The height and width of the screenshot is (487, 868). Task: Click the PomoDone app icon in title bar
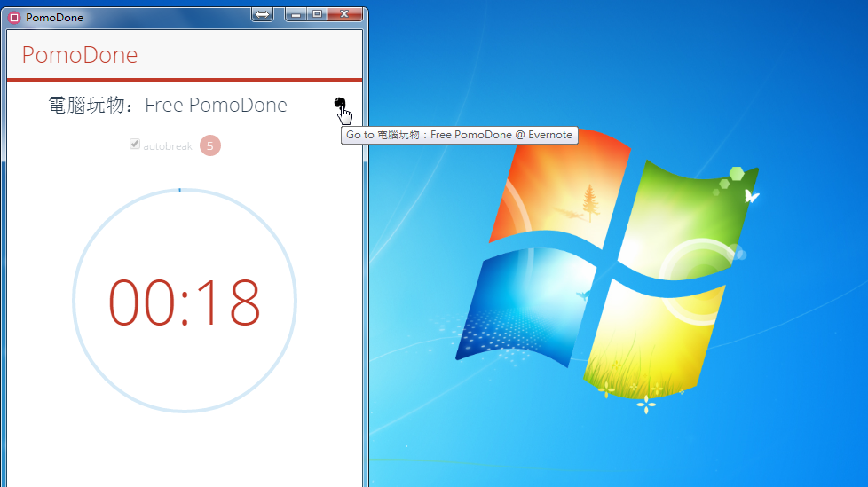click(x=14, y=18)
